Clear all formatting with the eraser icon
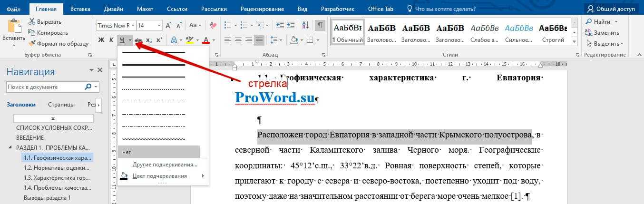The width and height of the screenshot is (644, 204). click(x=213, y=25)
